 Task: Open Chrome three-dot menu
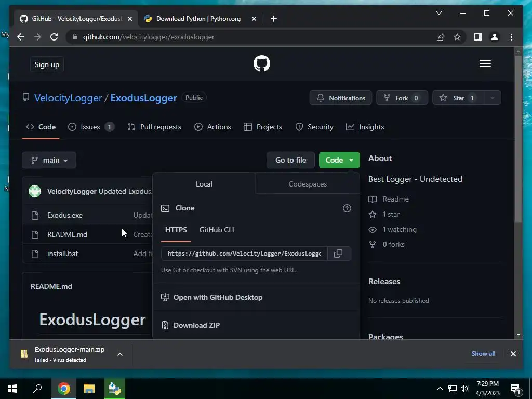511,37
